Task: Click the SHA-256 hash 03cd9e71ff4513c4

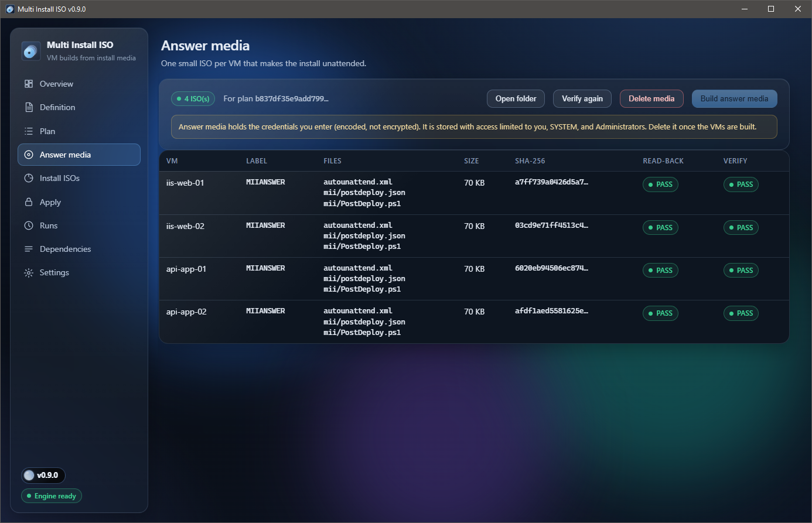Action: click(x=551, y=225)
